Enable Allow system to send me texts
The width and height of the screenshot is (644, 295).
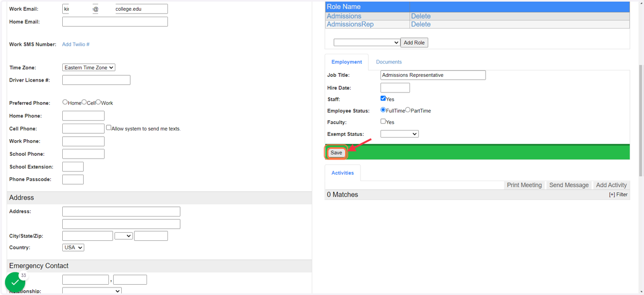tap(108, 128)
